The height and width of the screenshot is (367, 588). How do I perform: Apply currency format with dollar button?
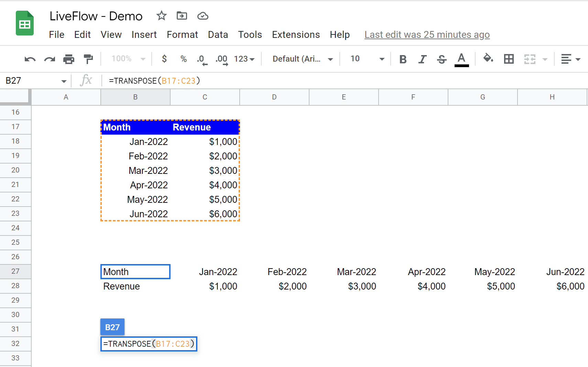(164, 59)
